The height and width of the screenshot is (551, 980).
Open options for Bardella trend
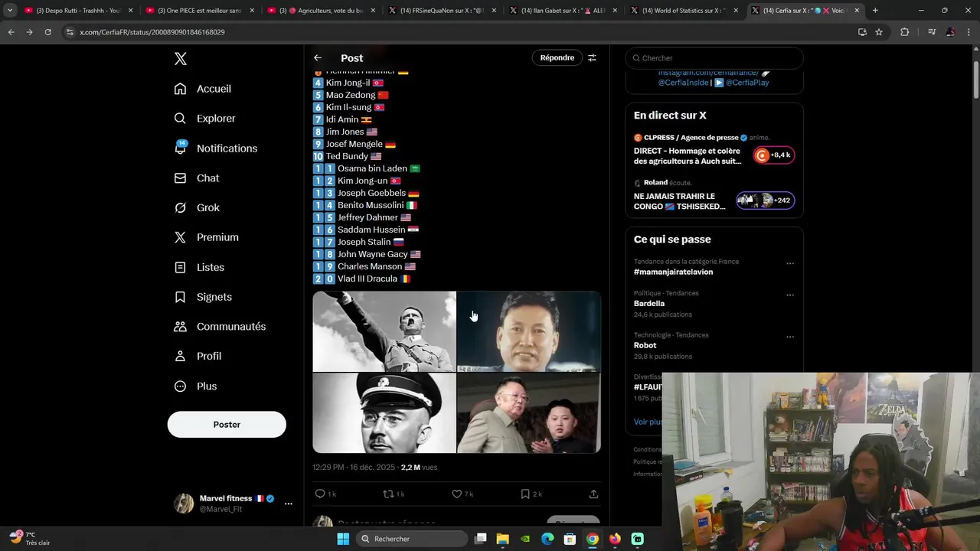coord(790,295)
